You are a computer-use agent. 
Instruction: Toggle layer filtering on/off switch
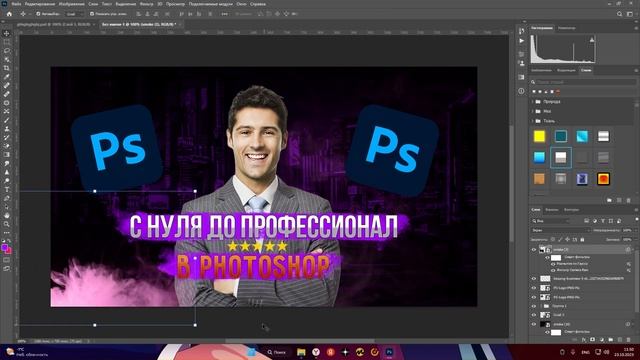[636, 220]
